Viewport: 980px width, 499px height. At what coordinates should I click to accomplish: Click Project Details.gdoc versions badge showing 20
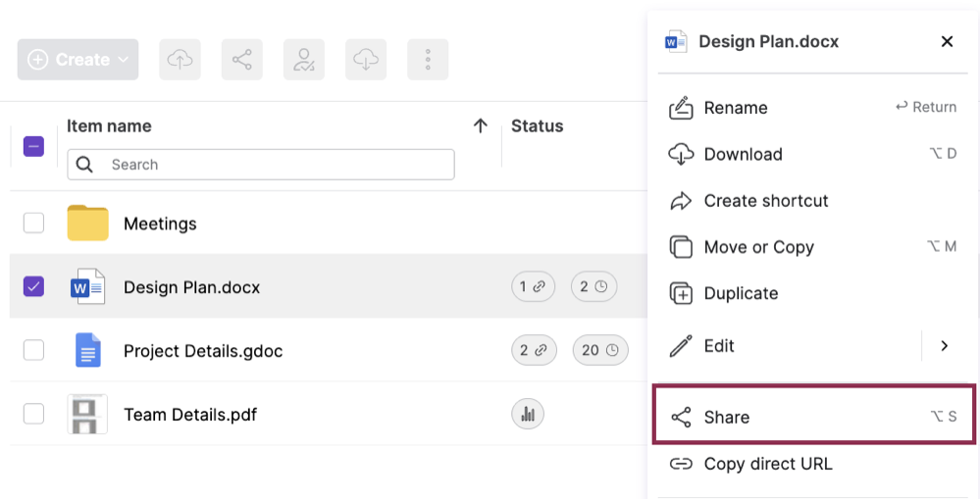(x=600, y=350)
